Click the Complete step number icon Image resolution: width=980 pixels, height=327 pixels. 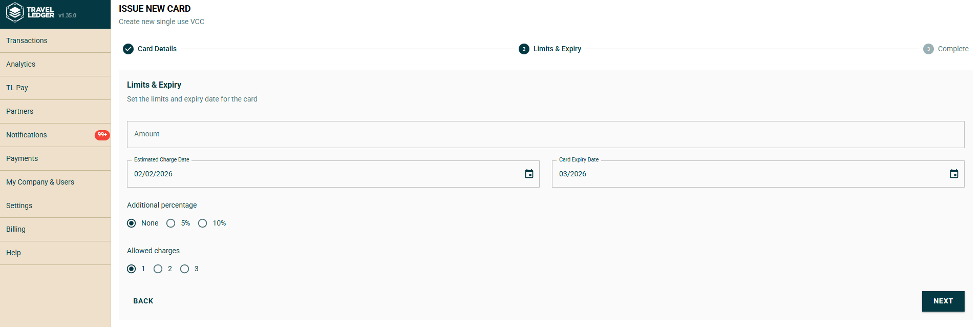(x=928, y=49)
